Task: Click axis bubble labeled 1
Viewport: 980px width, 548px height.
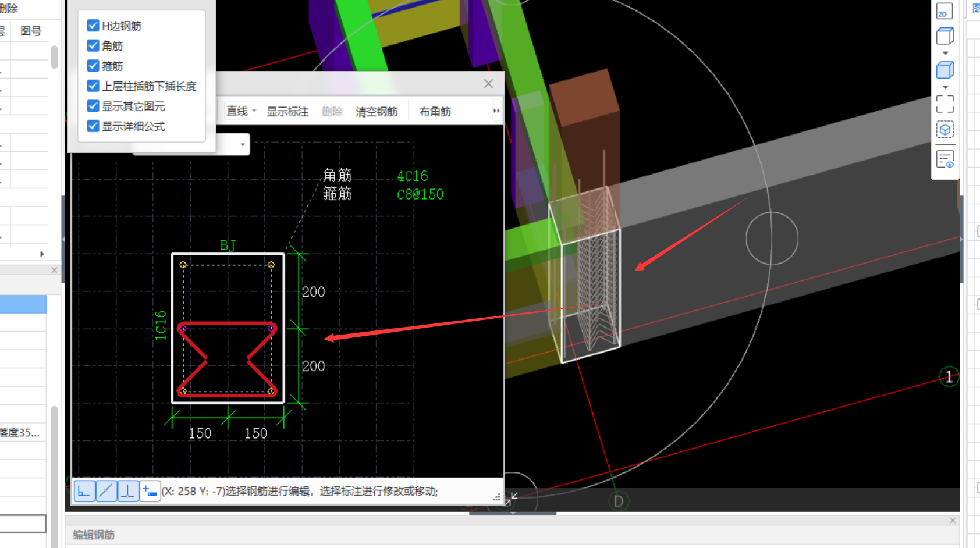Action: coord(949,377)
